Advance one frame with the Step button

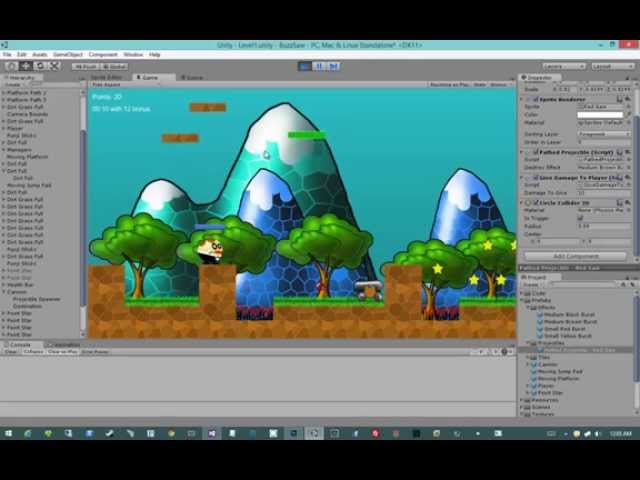[x=333, y=66]
